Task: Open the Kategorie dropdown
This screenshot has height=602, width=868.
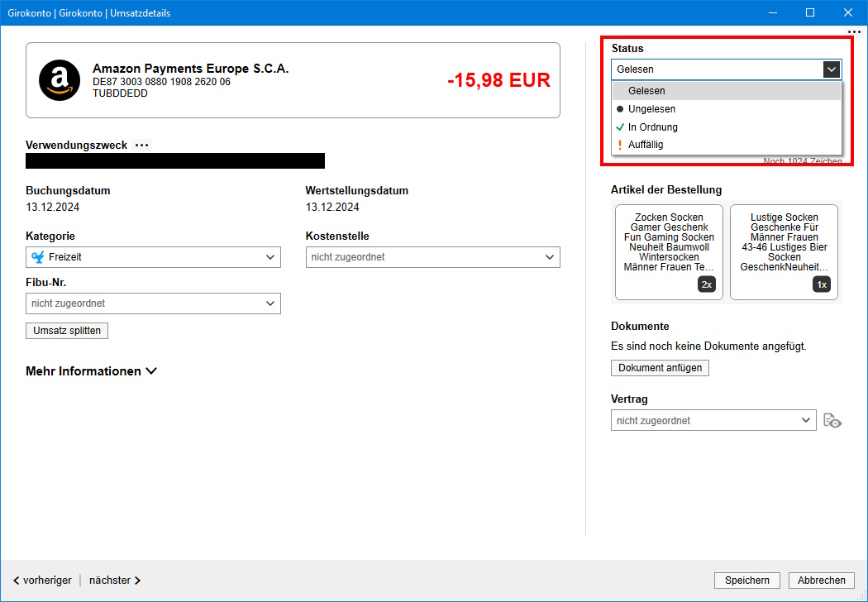Action: point(153,257)
